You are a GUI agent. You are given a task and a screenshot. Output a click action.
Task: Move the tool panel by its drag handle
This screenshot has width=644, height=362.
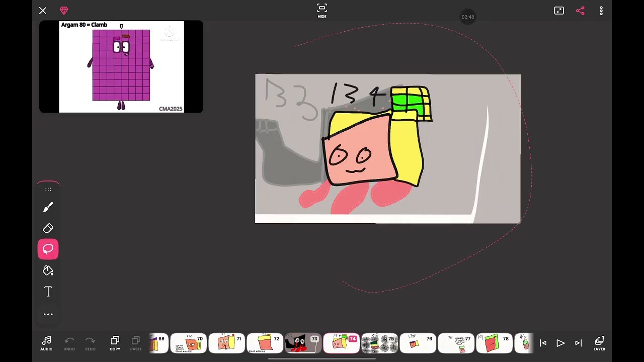point(48,189)
